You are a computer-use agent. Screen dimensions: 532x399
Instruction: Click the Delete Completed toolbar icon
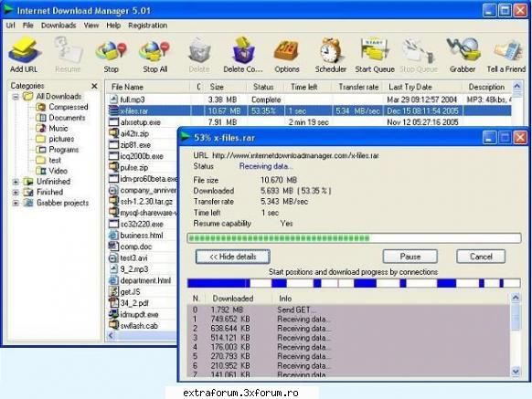[243, 50]
